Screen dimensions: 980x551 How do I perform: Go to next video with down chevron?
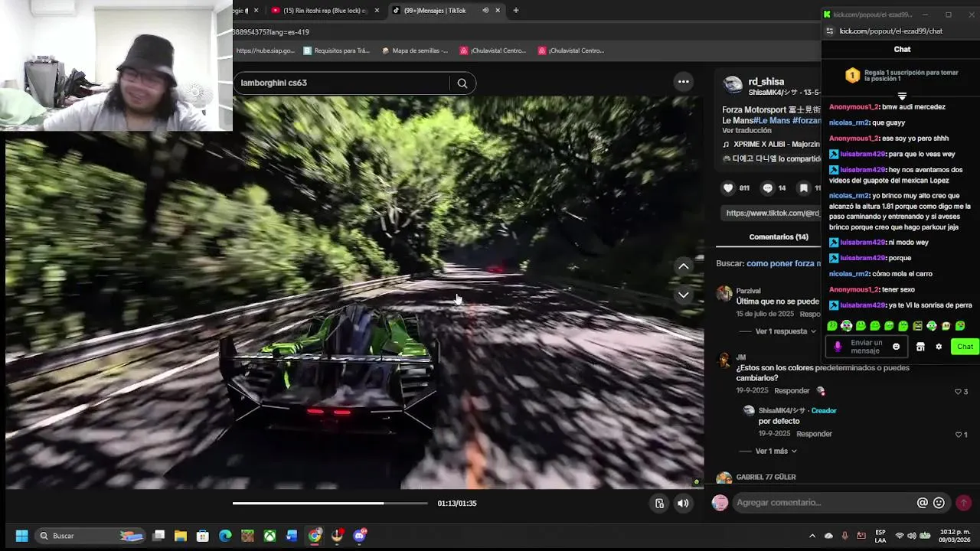684,295
